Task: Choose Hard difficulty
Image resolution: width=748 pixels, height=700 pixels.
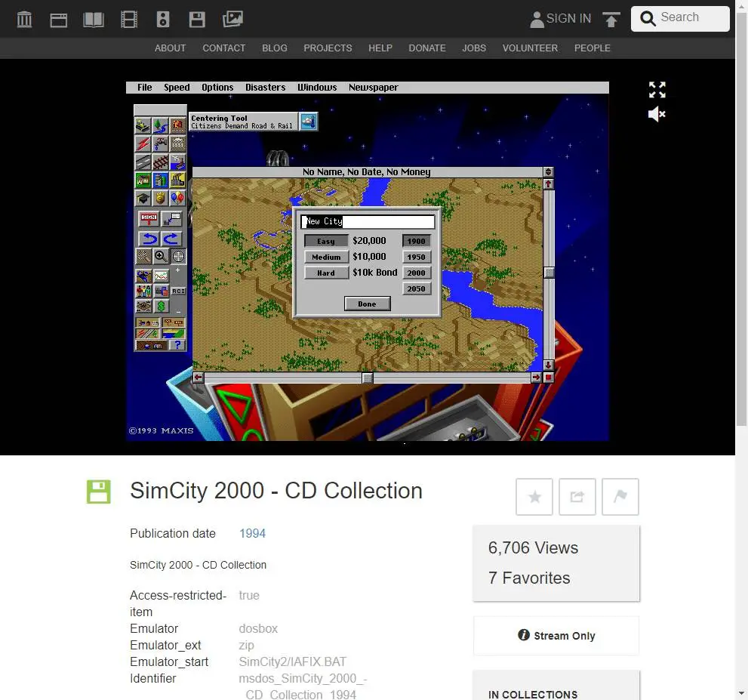Action: point(326,273)
